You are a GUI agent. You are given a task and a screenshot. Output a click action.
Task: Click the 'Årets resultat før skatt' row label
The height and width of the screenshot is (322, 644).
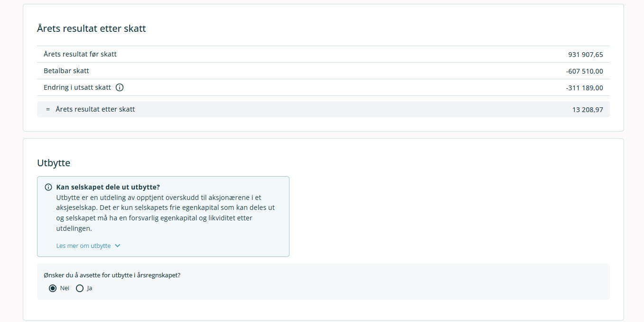coord(80,54)
